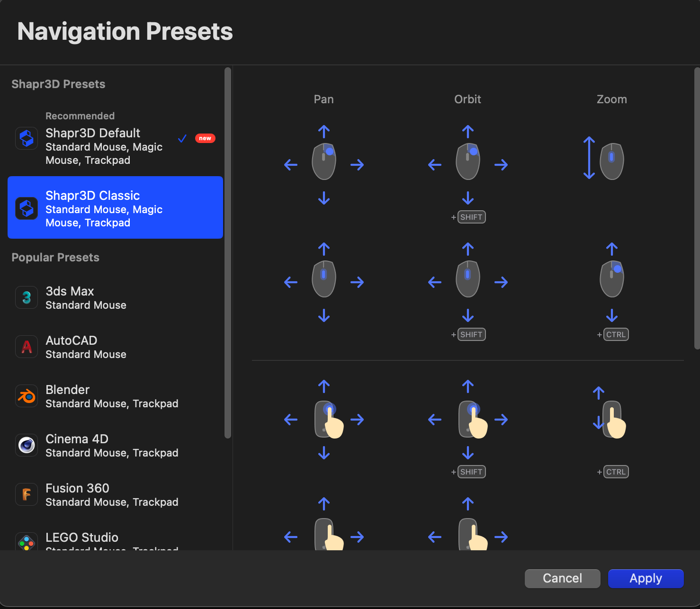Click the Cinema 4D preset icon

pos(26,445)
